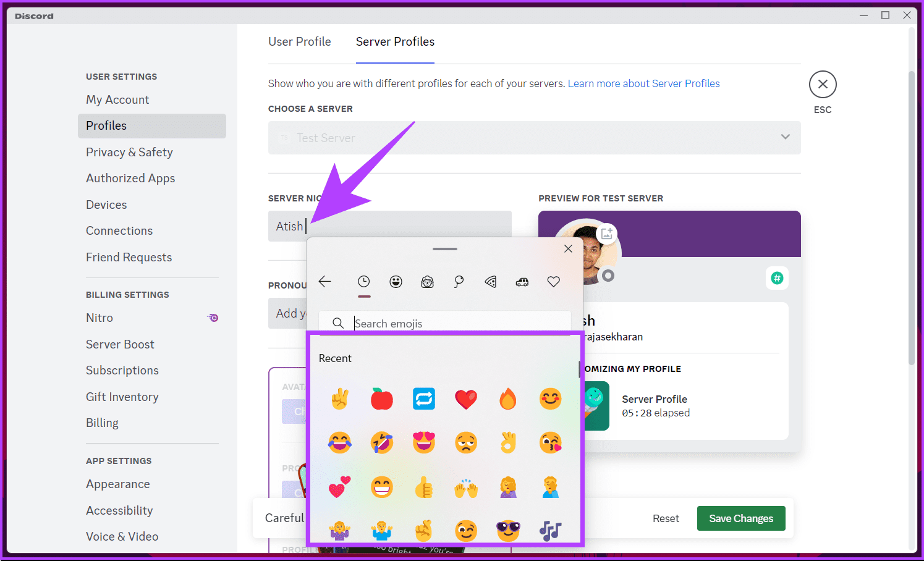Pick the thumbs up emoji
This screenshot has height=561, width=924.
(424, 487)
